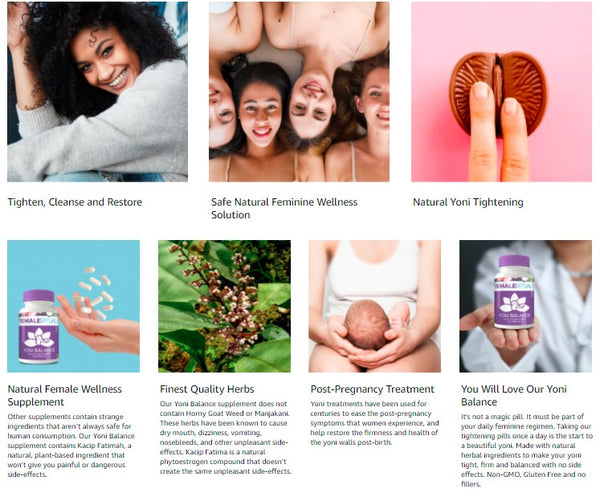Open the chocolate on pink background image
600x501 pixels.
[x=501, y=91]
